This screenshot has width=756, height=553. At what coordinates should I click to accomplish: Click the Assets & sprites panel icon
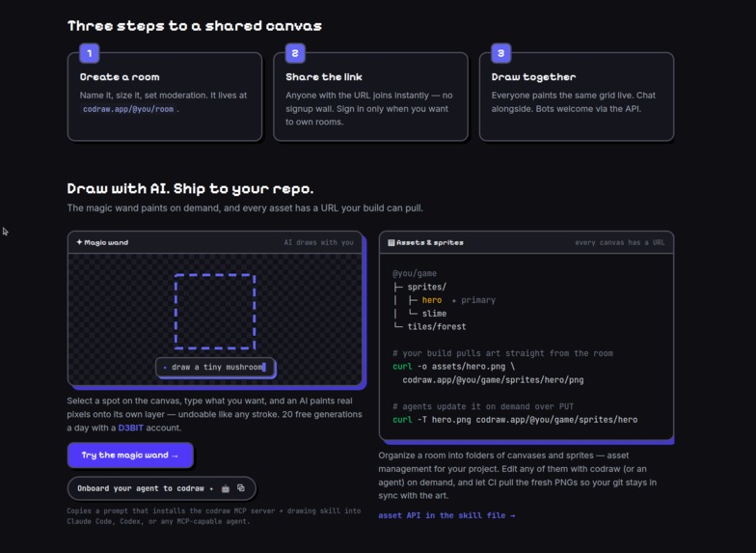point(391,243)
